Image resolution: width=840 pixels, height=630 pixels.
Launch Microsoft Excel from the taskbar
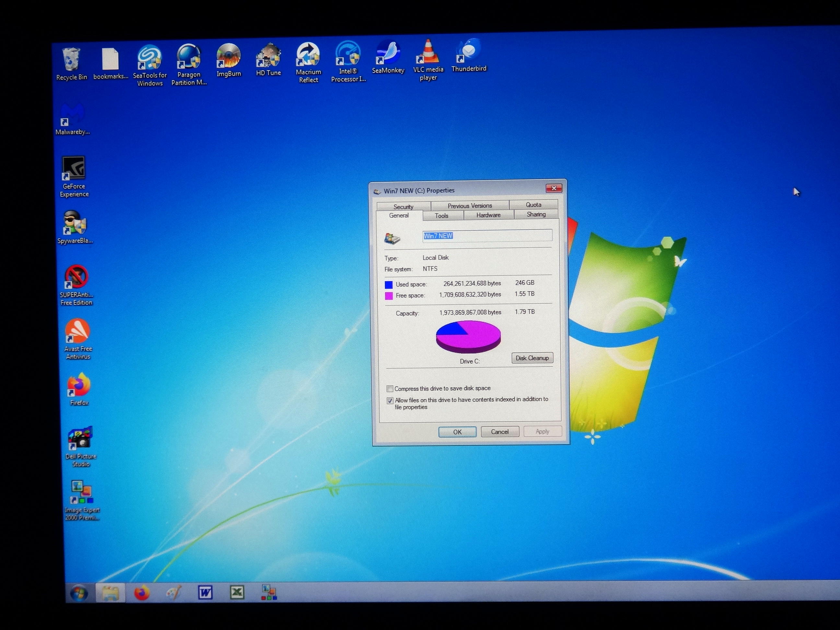click(237, 592)
